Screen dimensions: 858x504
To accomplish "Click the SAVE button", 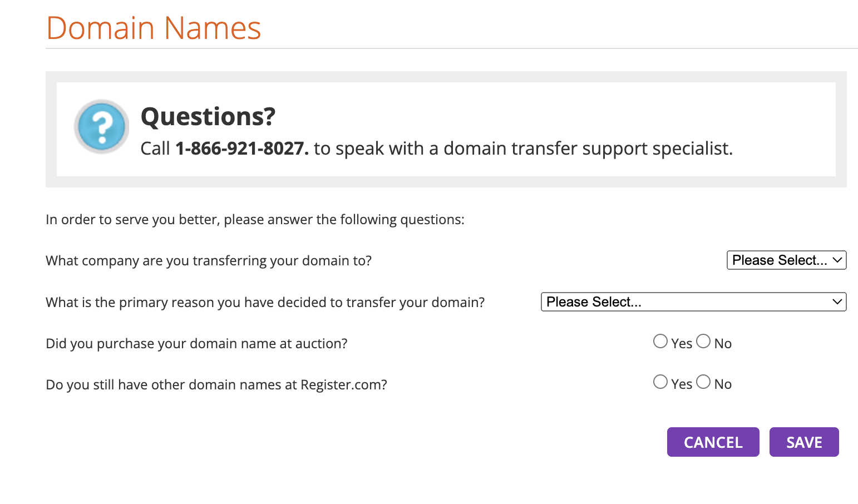I will (x=804, y=442).
